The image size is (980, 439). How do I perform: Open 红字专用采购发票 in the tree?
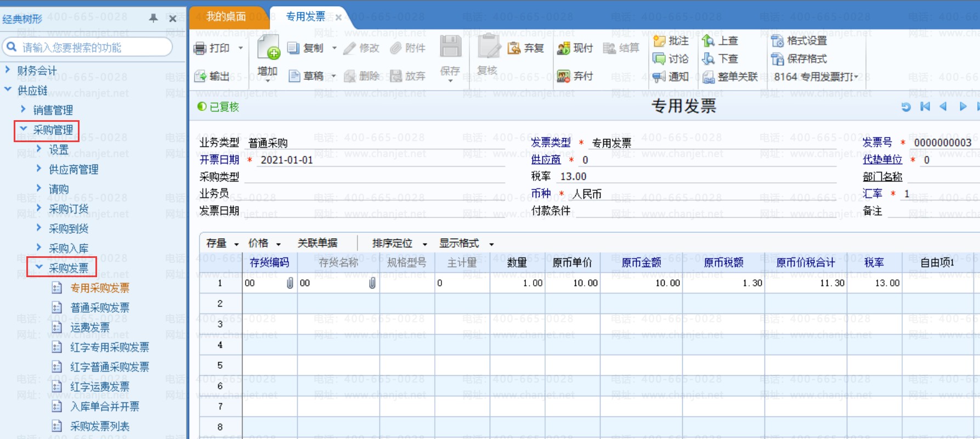[109, 347]
